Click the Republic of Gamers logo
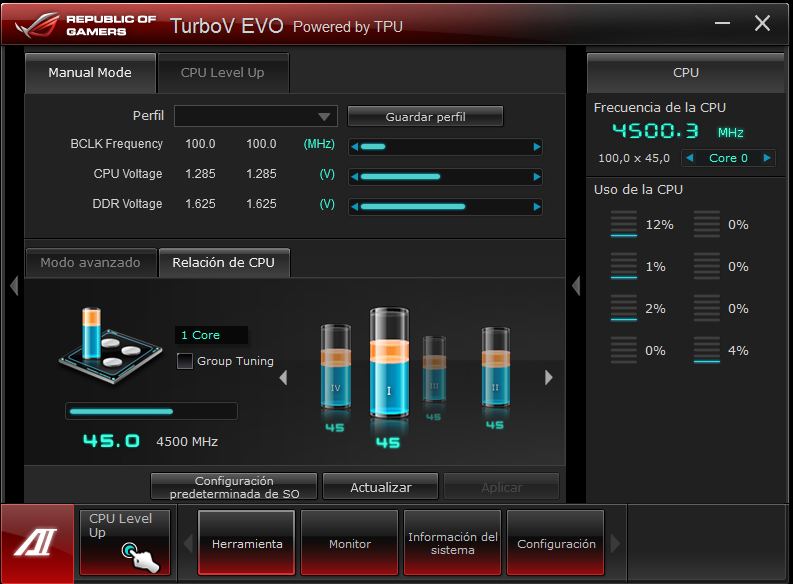This screenshot has width=793, height=584. click(x=86, y=25)
